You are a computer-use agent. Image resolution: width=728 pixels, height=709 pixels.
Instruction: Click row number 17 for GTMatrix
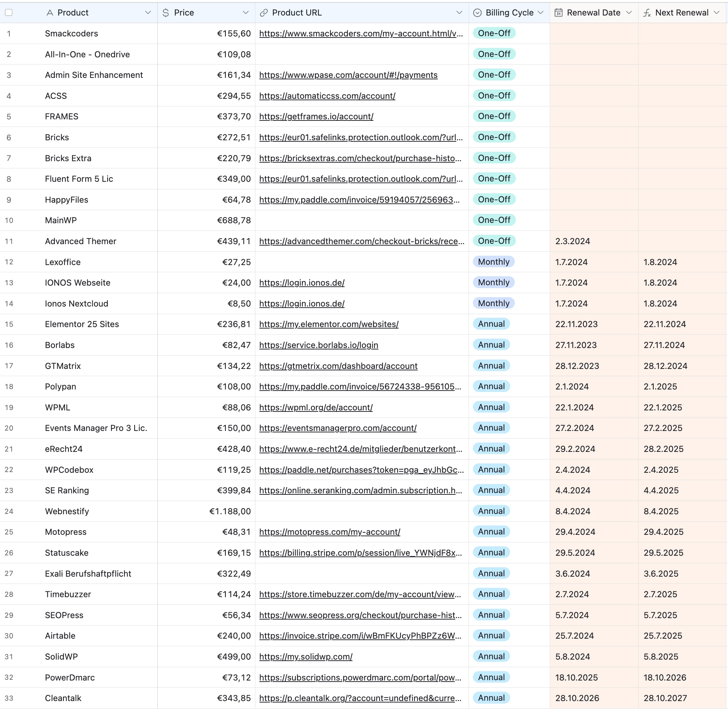pyautogui.click(x=9, y=366)
